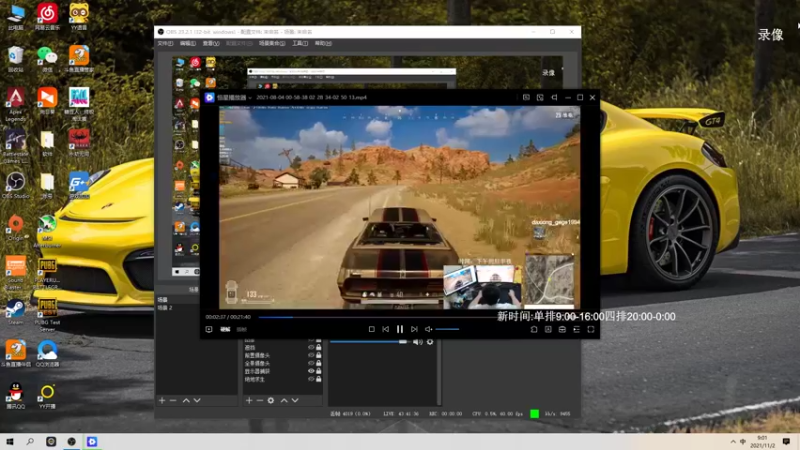Open the 腾讯QQ desktop shortcut
The height and width of the screenshot is (450, 800).
(x=15, y=396)
